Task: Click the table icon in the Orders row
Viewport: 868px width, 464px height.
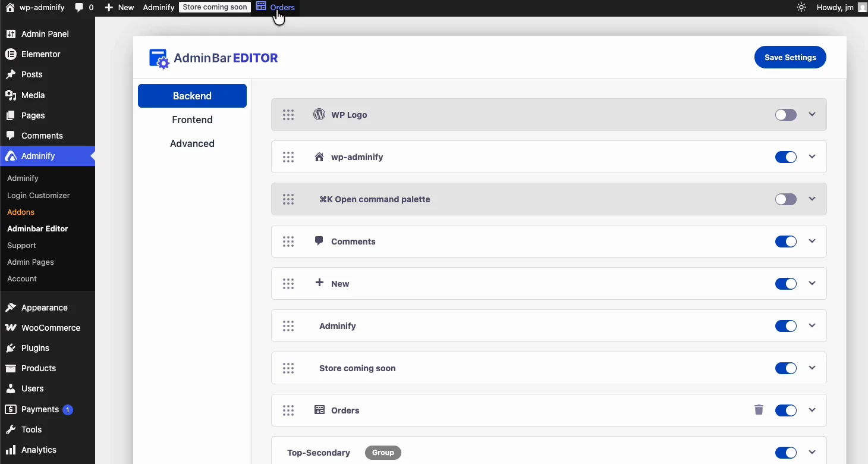Action: click(x=319, y=410)
